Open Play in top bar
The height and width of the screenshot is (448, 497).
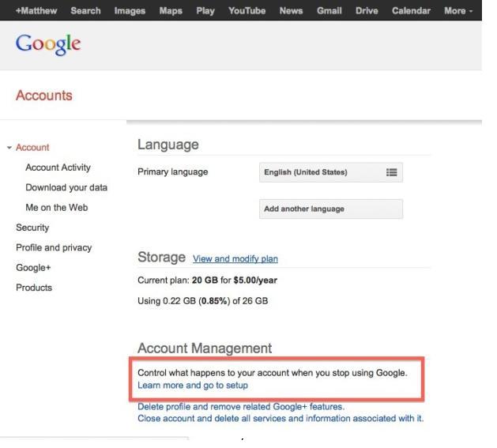[205, 11]
